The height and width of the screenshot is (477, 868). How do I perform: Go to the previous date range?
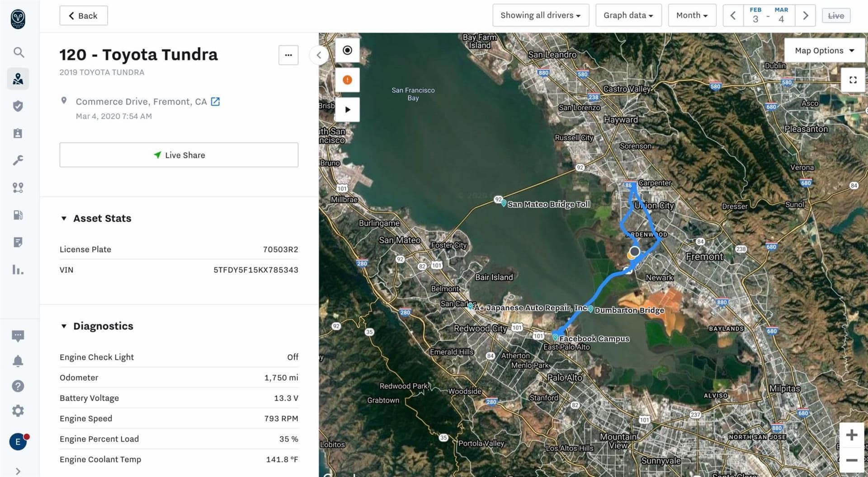pos(733,16)
